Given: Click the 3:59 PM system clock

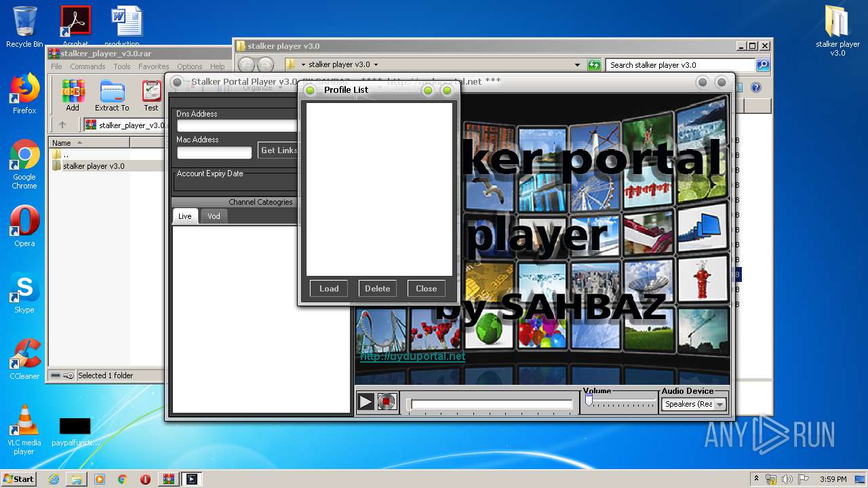Looking at the screenshot, I should click(x=833, y=479).
